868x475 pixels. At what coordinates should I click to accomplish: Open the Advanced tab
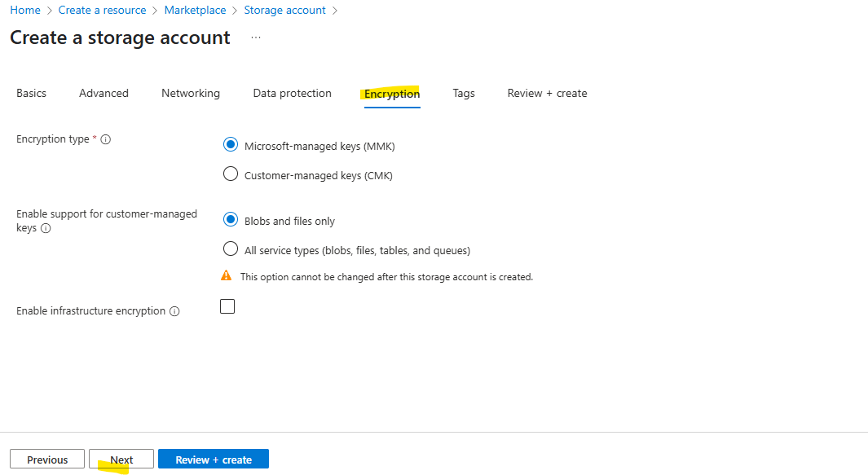coord(104,93)
